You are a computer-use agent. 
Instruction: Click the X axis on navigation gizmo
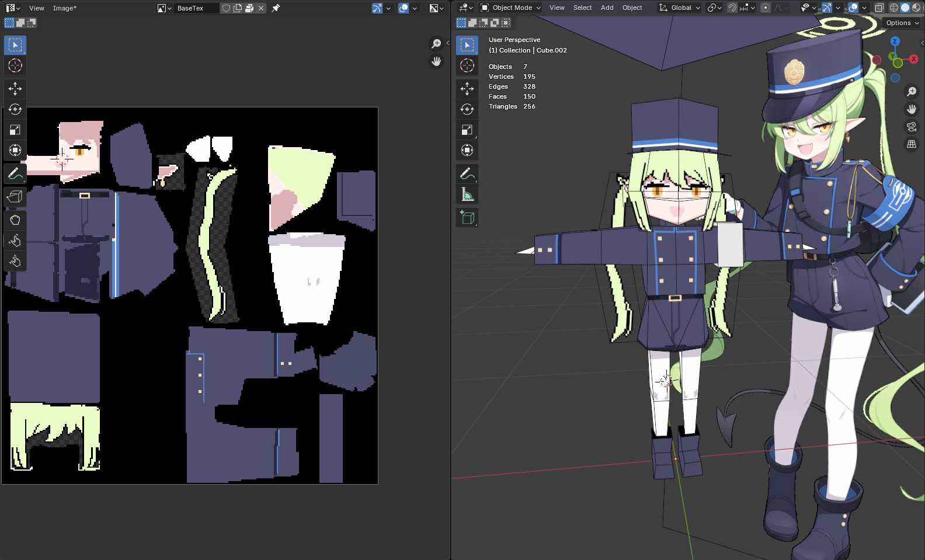tap(914, 59)
